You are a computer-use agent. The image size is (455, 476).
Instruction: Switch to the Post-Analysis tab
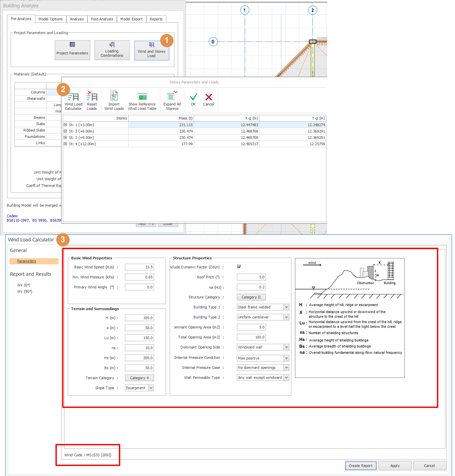point(102,19)
